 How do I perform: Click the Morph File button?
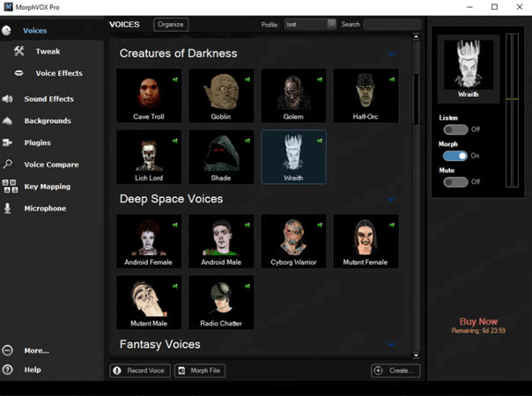point(200,370)
